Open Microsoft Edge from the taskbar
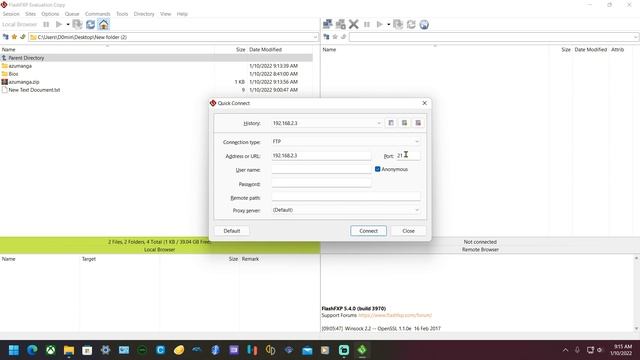640x360 pixels. point(32,350)
